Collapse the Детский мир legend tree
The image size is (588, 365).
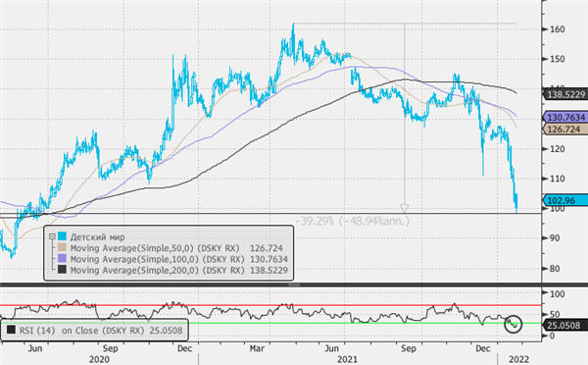53,236
